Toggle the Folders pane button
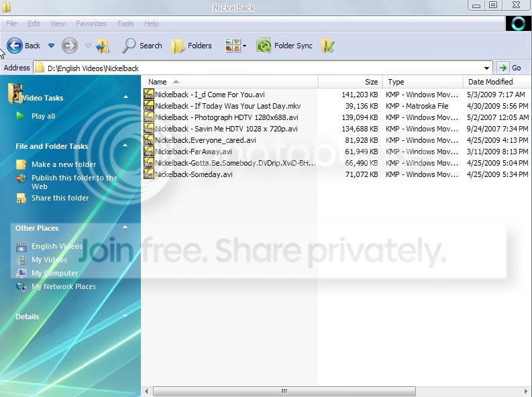Viewport: 532px width, 397px height. tap(191, 46)
